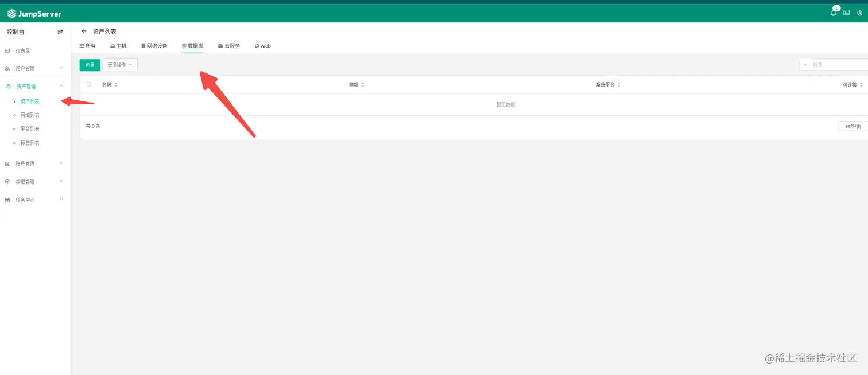The image size is (868, 375).
Task: Open 网域列表 in the sidebar
Action: (x=30, y=115)
